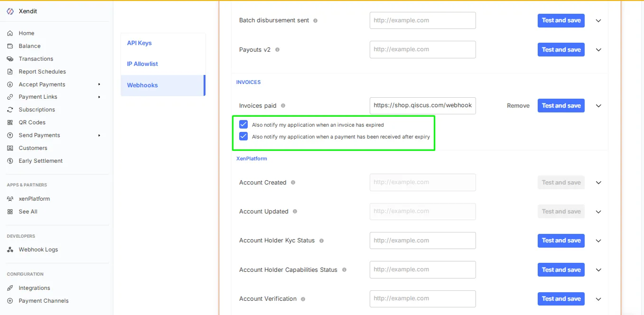The image size is (644, 315).
Task: Click the Subscriptions refresh icon
Action: (10, 110)
